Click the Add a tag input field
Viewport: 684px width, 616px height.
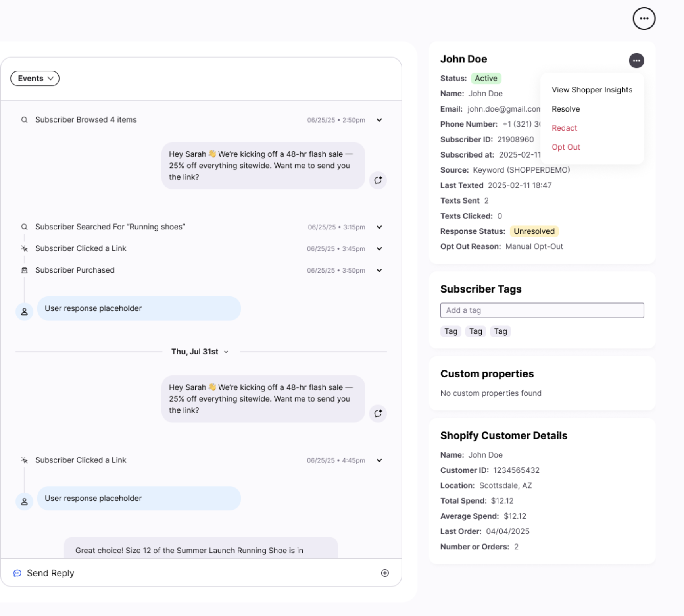click(542, 310)
